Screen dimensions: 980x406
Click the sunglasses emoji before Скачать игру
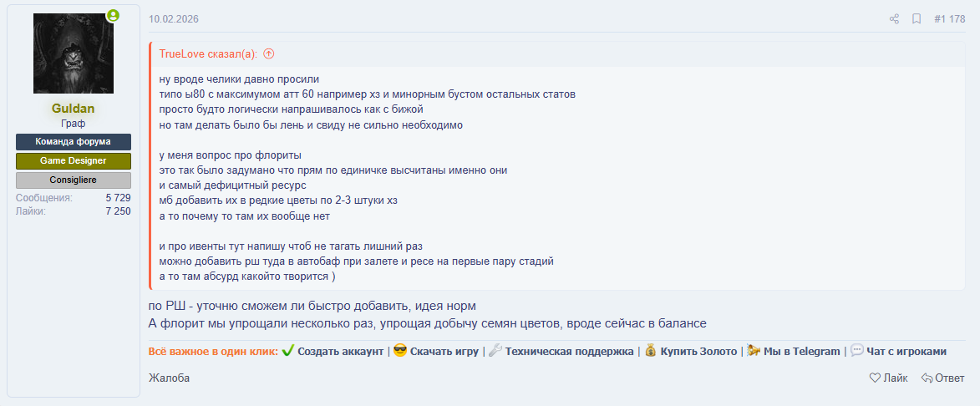point(400,351)
